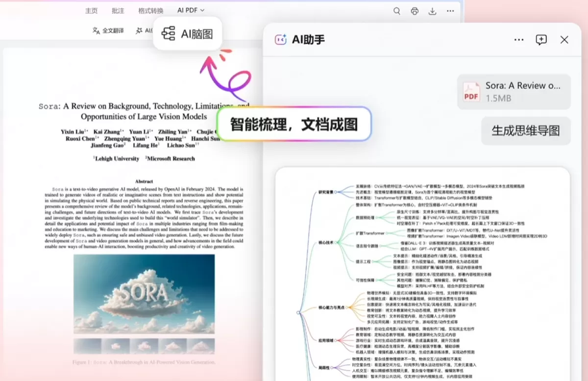Collapse the 局限性 mind map node

click(x=333, y=367)
